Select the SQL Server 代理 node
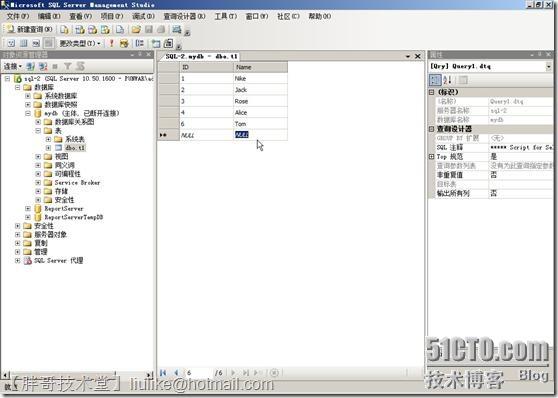 point(59,261)
